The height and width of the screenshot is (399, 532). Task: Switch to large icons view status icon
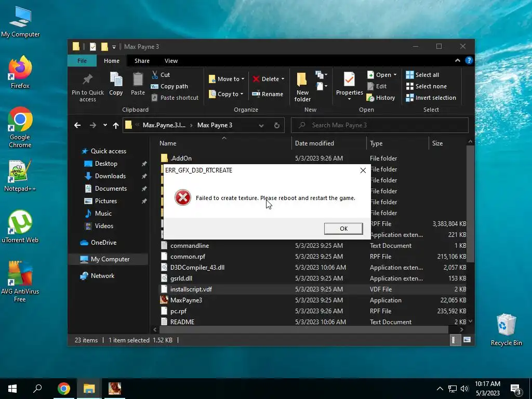(x=467, y=340)
